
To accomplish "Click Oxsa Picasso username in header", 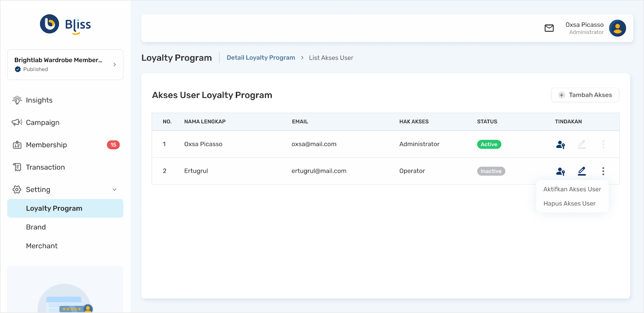I will 584,25.
